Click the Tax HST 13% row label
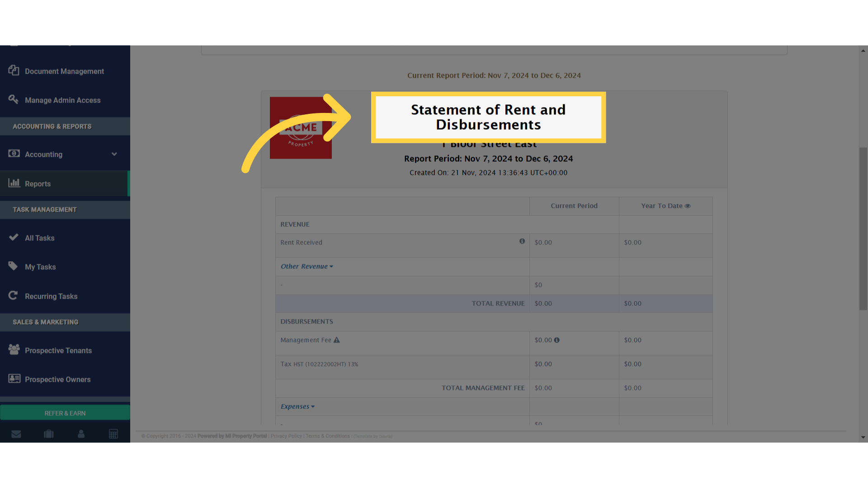This screenshot has width=868, height=488. point(319,364)
